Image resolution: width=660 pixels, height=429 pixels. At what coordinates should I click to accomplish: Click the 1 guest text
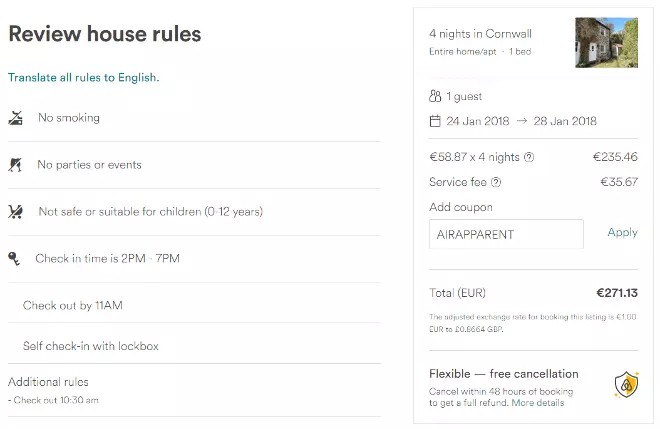463,97
